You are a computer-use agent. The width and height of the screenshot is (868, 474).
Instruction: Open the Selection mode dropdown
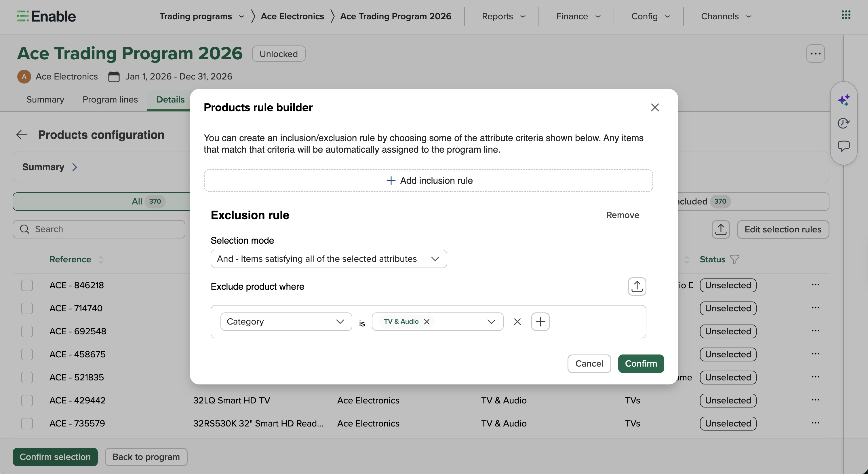point(329,259)
